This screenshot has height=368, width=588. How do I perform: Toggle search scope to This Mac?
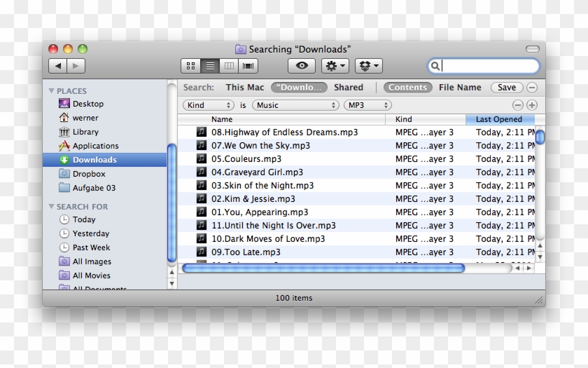(x=245, y=88)
